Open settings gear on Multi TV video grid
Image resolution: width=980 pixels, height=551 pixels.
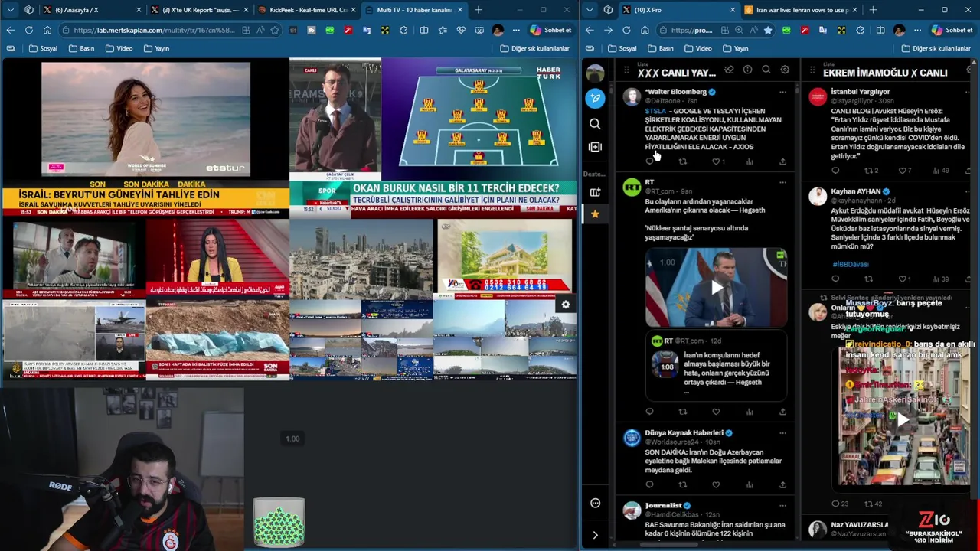[x=565, y=305]
